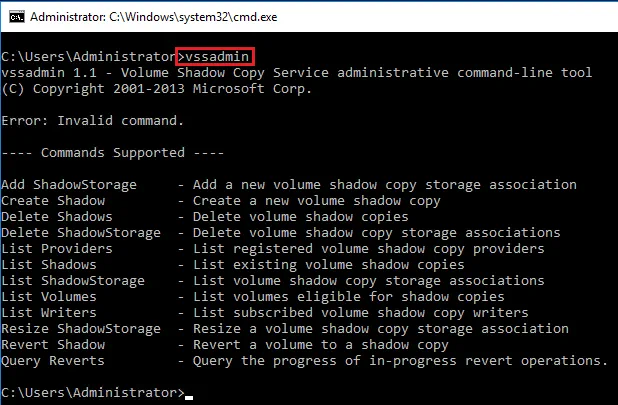Click the highlighted vssadmin command
618x405 pixels.
click(219, 56)
